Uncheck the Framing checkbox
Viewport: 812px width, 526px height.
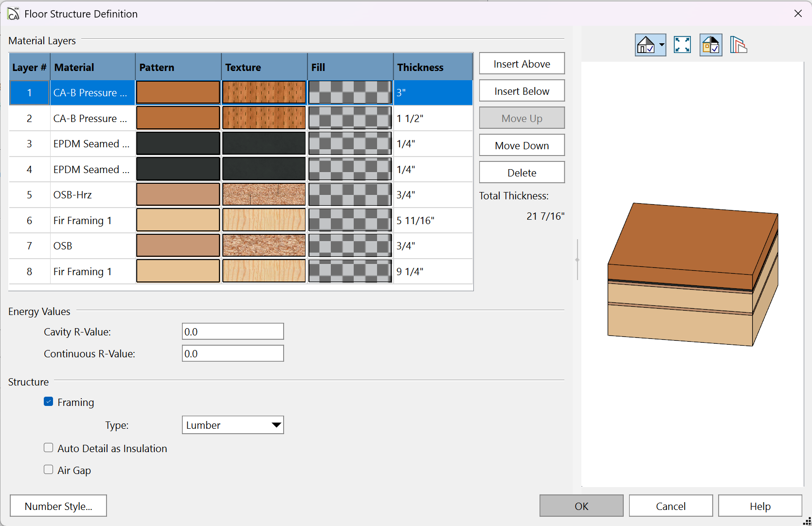[x=49, y=402]
